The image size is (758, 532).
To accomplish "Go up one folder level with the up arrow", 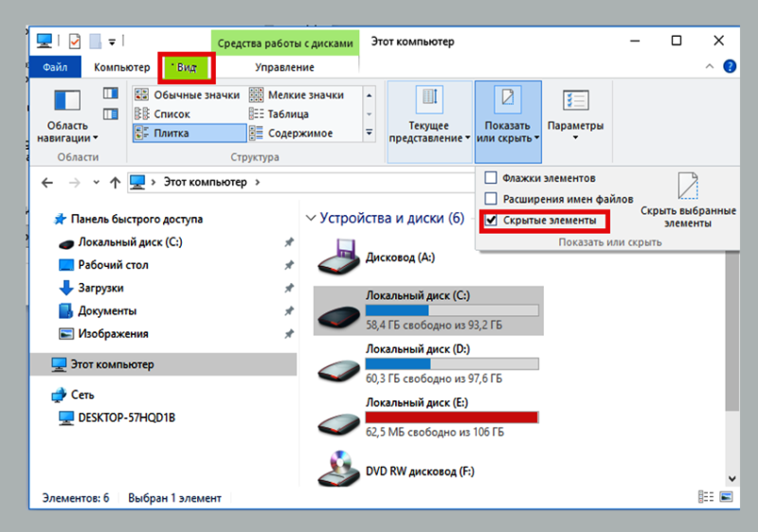I will click(x=115, y=182).
